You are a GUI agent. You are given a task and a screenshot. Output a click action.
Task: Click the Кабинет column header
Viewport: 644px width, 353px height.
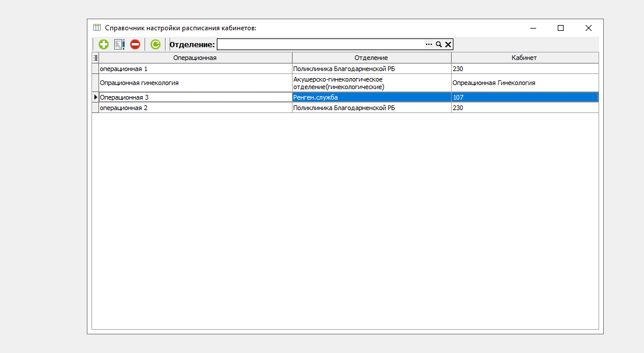click(x=525, y=58)
